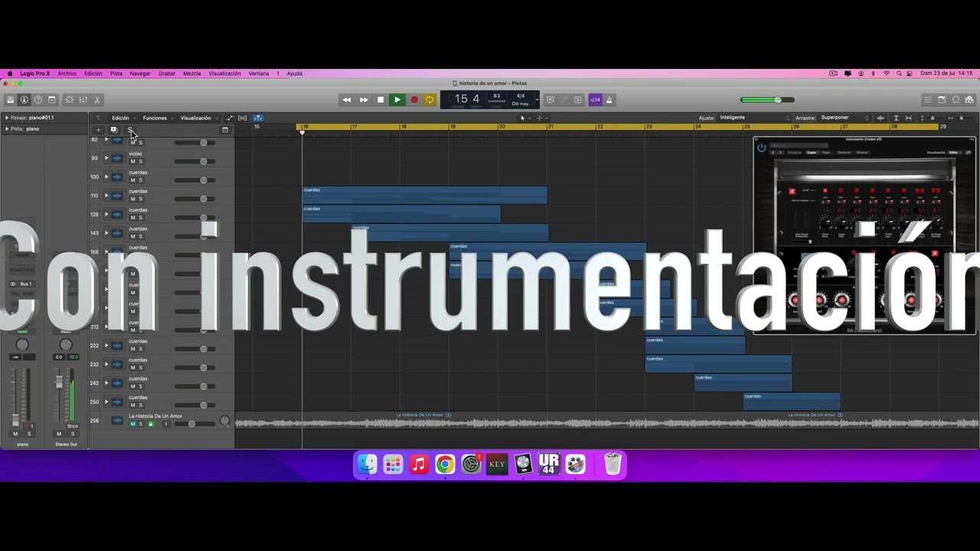
Task: Expand track 222 cuerdas stack triangle
Action: pyautogui.click(x=106, y=345)
